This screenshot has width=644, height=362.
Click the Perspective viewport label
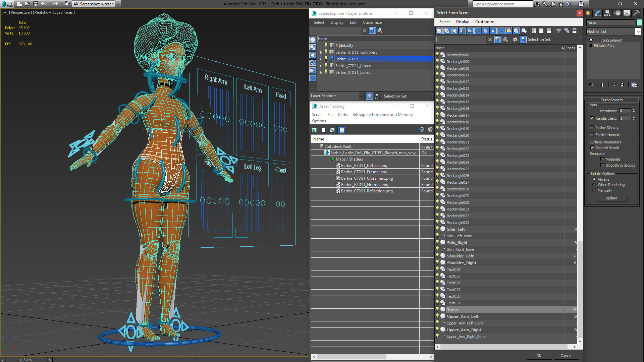[20, 12]
